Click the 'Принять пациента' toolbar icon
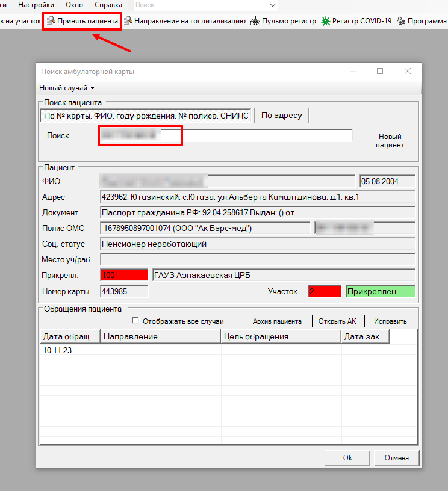This screenshot has height=491, width=448. [x=50, y=22]
